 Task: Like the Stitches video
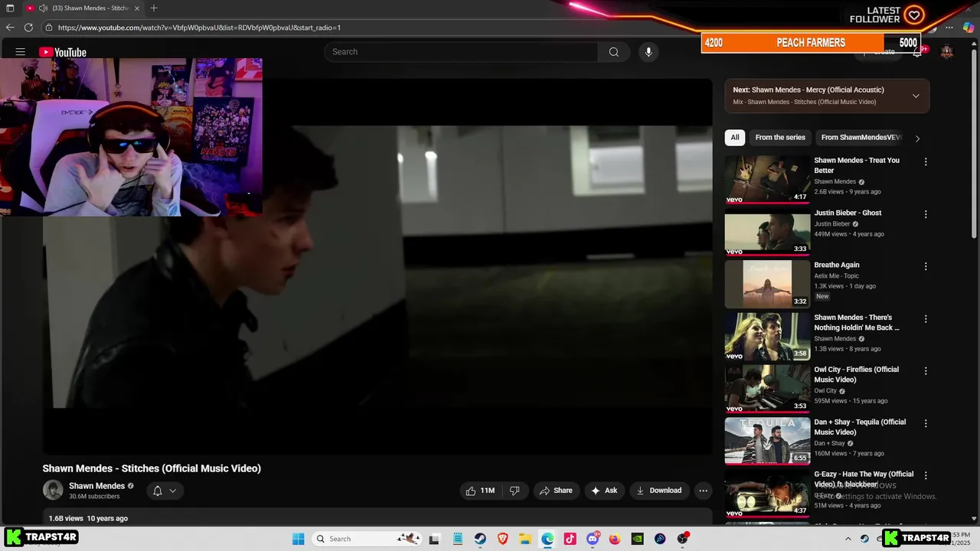pos(480,491)
